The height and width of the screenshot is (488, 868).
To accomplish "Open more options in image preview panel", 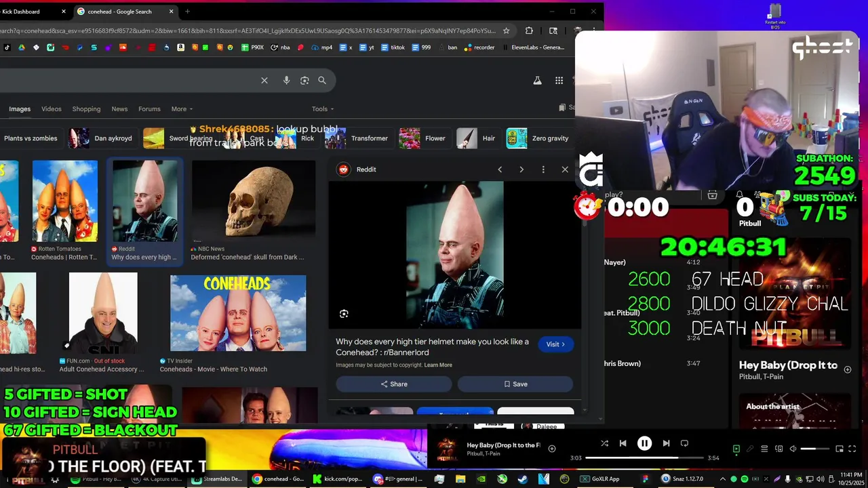I will pyautogui.click(x=543, y=169).
